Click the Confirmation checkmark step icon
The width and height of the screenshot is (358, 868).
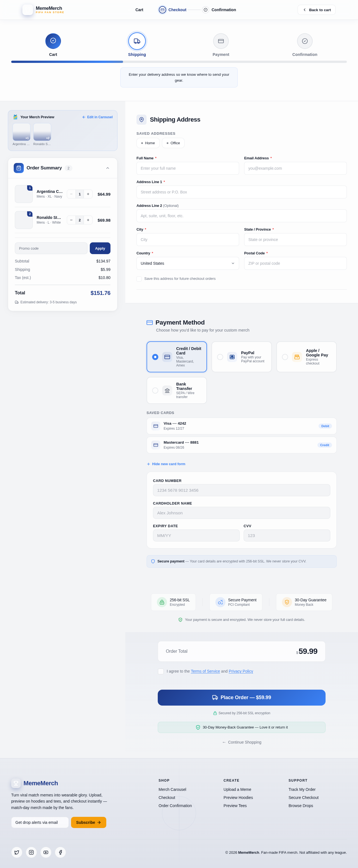click(x=305, y=41)
